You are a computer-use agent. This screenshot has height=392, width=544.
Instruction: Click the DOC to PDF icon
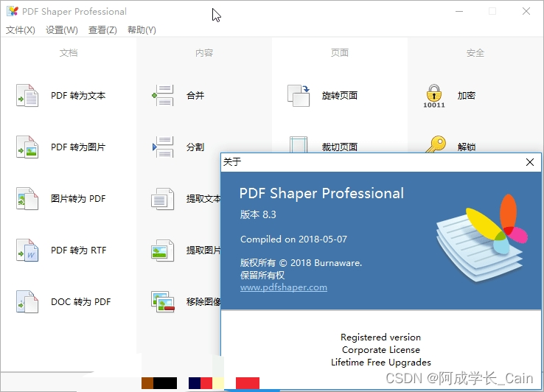27,302
